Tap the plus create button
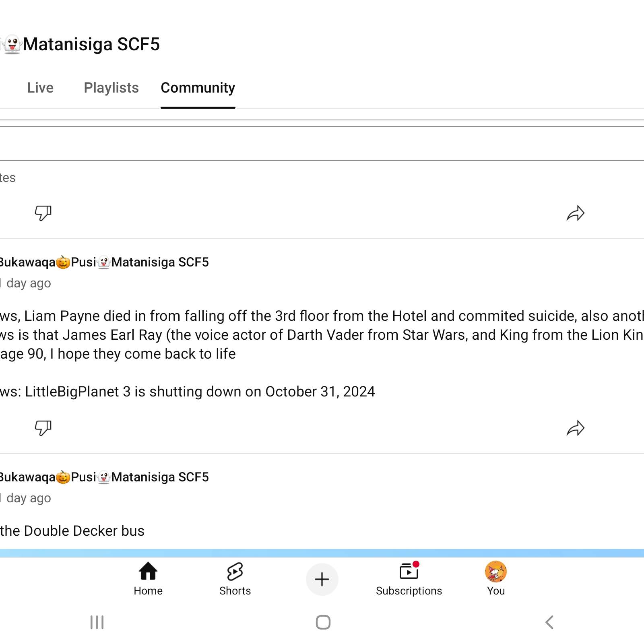 [x=322, y=579]
